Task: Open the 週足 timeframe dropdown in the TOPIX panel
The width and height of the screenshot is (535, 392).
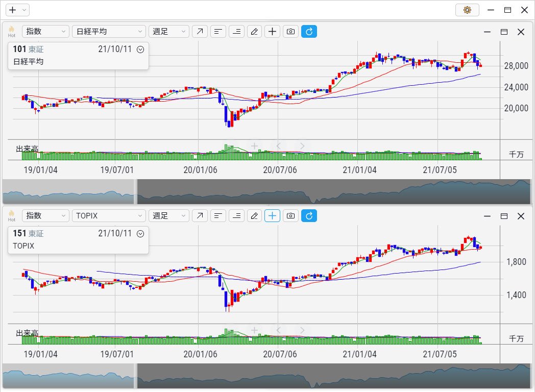Action: 169,215
